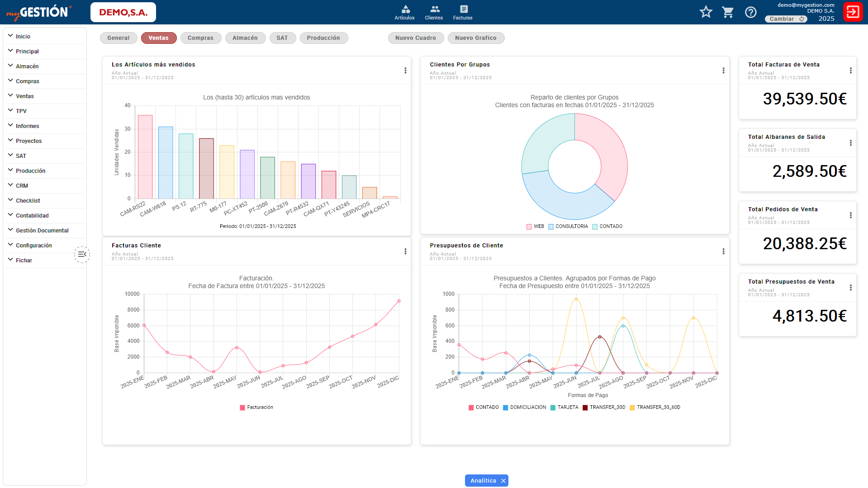Close the Analitica tab at bottom
The height and width of the screenshot is (488, 868).
point(503,481)
